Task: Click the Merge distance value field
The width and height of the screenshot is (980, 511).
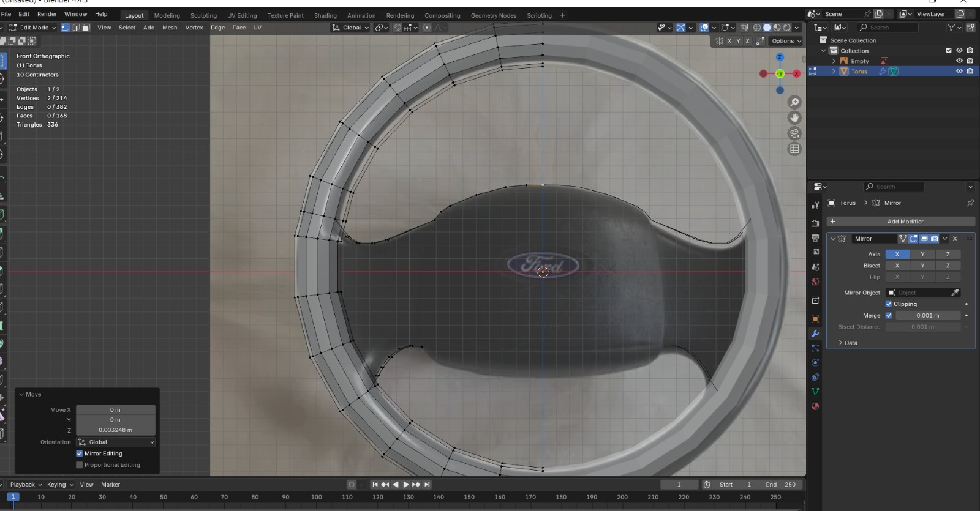Action: click(x=927, y=316)
